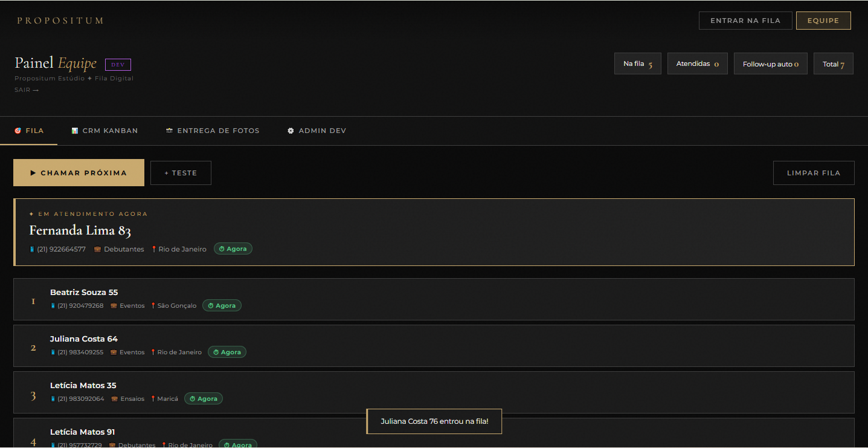Switch to the CRM Kanban tab
The height and width of the screenshot is (448, 868).
[x=104, y=131]
